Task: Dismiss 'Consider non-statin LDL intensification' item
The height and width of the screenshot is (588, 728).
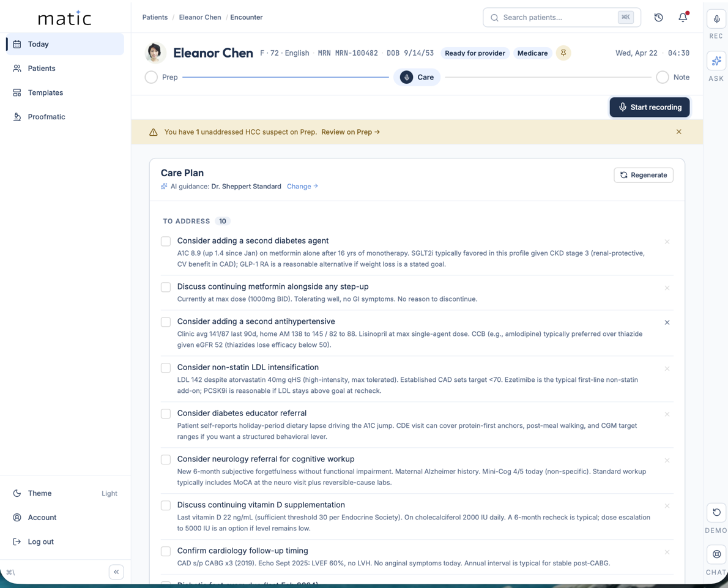Action: pos(667,369)
